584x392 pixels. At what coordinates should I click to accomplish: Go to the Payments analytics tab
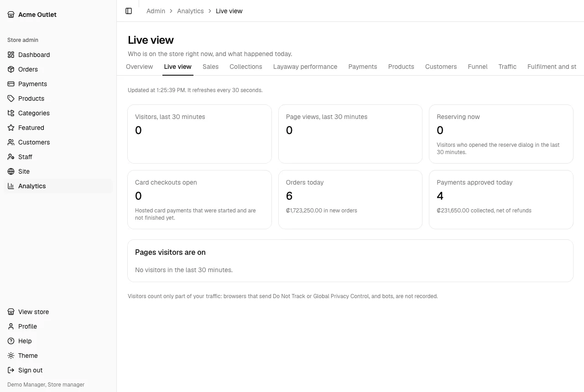pos(363,67)
